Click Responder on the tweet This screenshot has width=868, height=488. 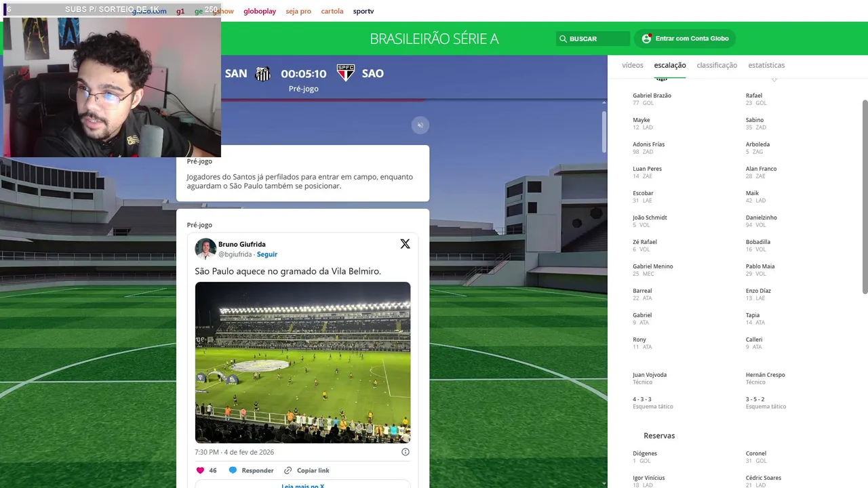tap(258, 470)
